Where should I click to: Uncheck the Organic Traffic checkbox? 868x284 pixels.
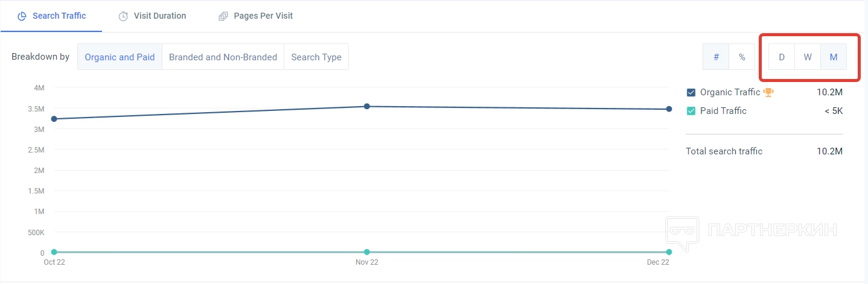(x=691, y=93)
